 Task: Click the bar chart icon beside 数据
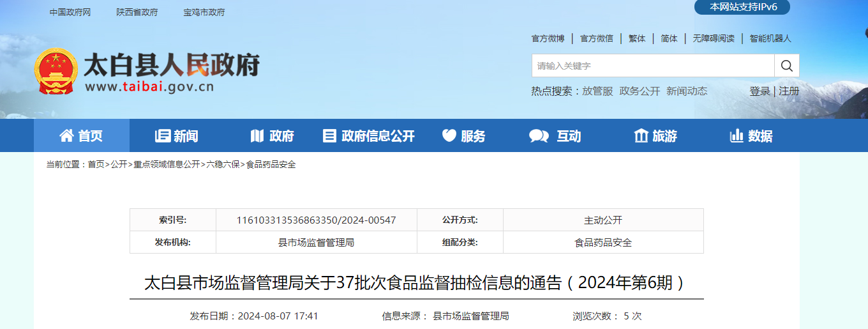pyautogui.click(x=737, y=135)
